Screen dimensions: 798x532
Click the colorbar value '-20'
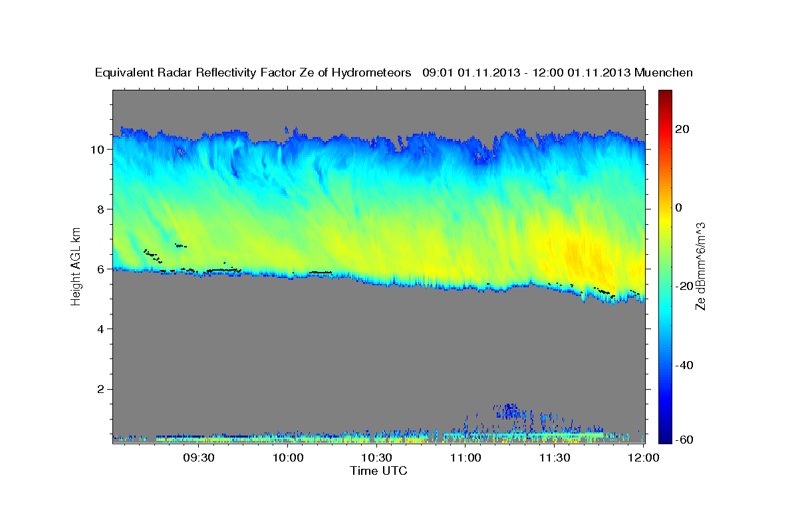(x=684, y=286)
